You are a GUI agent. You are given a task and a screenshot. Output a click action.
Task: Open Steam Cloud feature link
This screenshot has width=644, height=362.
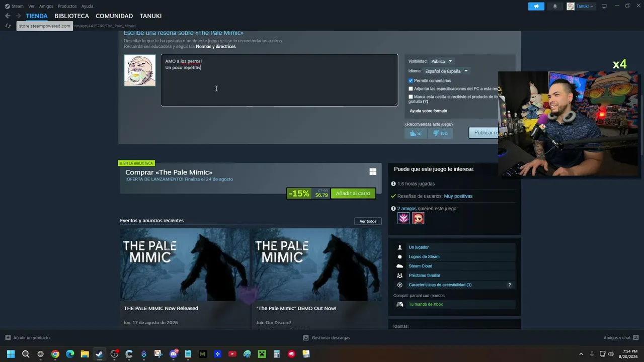(x=421, y=266)
